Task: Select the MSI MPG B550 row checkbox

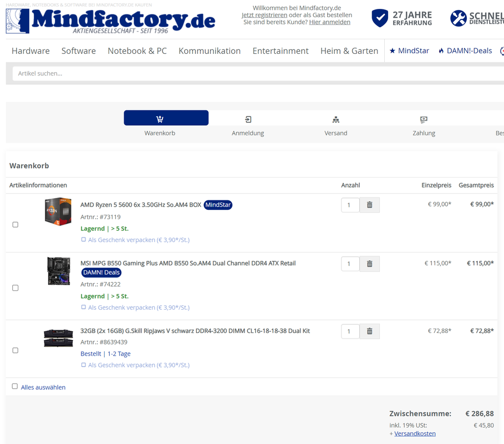Action: [15, 288]
